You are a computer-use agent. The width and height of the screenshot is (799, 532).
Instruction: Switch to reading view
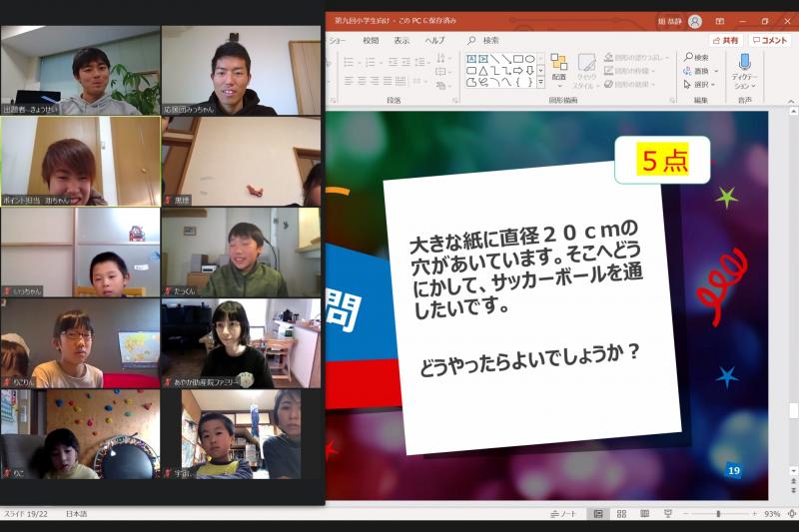pos(644,514)
